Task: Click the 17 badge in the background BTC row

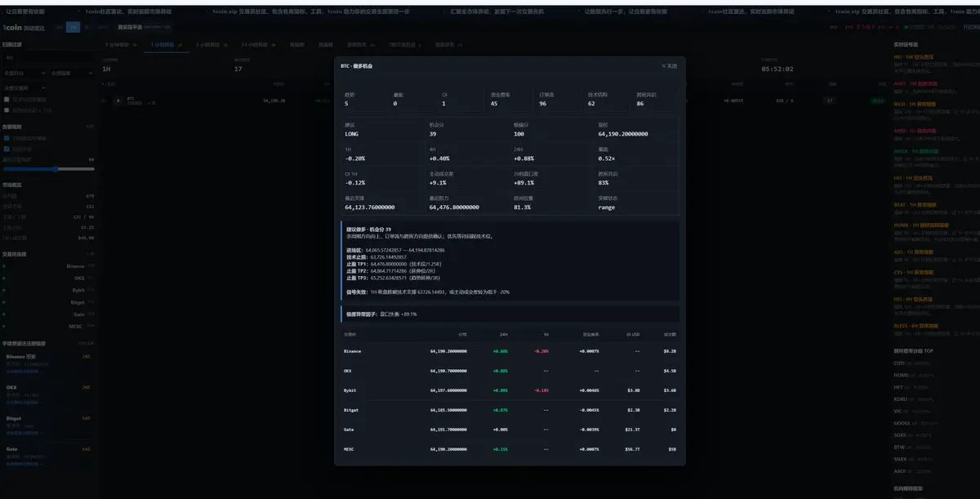Action: click(x=830, y=100)
